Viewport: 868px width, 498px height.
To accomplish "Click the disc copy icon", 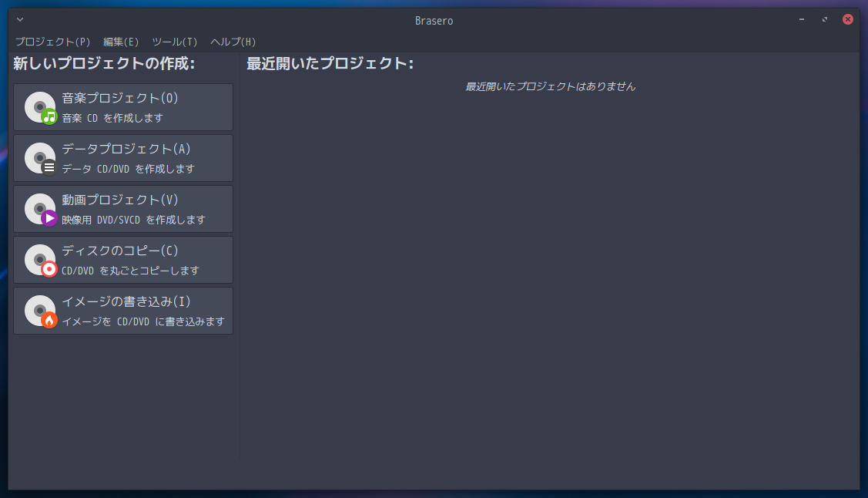I will tap(41, 261).
